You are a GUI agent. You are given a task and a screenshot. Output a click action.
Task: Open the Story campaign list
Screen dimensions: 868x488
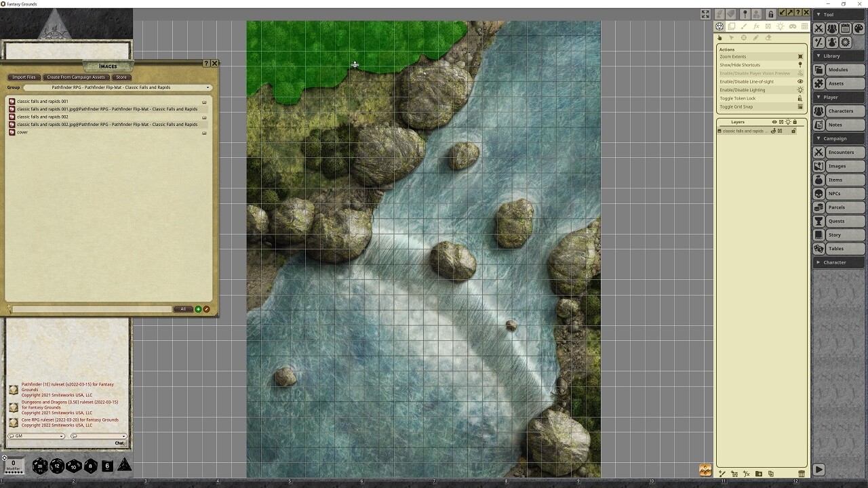[839, 235]
